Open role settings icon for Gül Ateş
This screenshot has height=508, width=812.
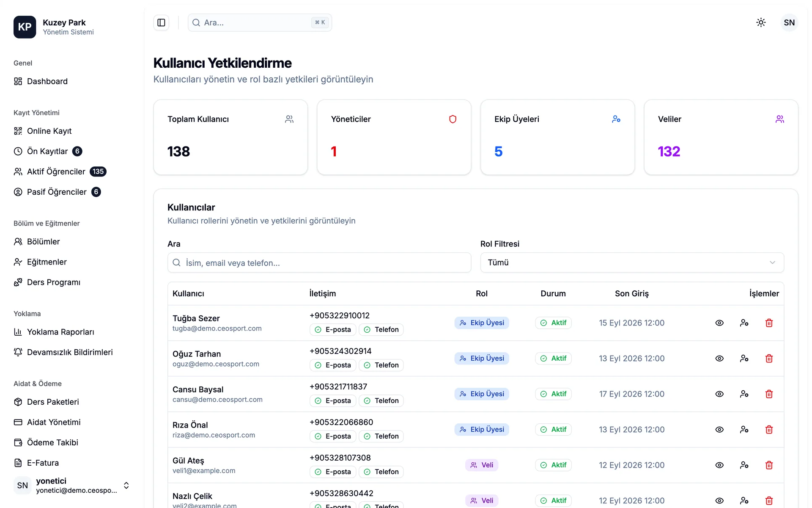pos(744,465)
